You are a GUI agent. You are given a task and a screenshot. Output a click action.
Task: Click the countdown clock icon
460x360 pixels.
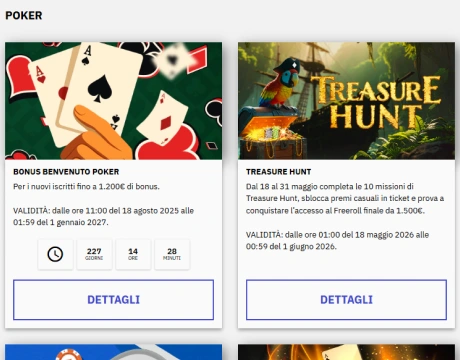coord(55,254)
